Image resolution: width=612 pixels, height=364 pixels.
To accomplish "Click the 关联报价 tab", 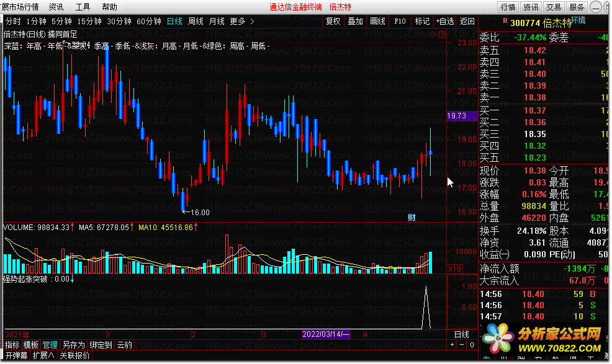I will (74, 355).
